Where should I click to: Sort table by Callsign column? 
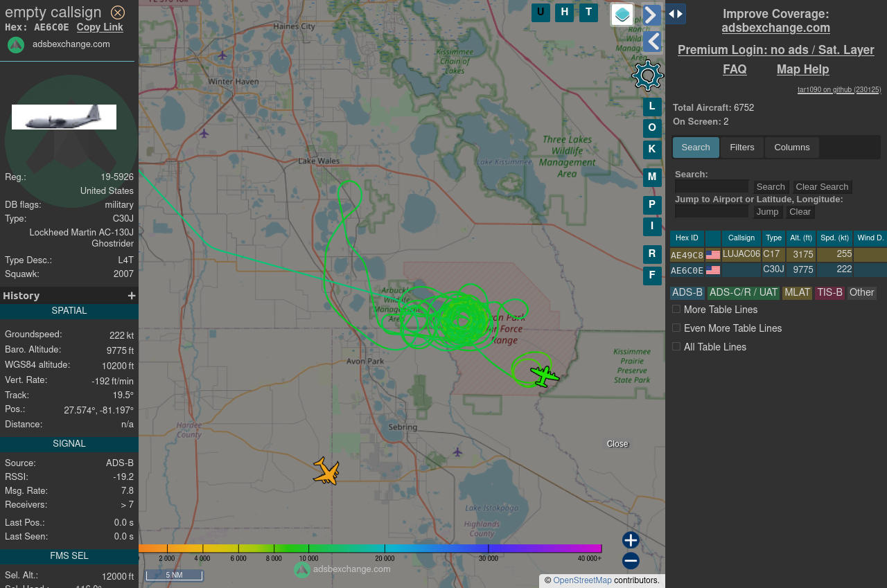coord(741,238)
